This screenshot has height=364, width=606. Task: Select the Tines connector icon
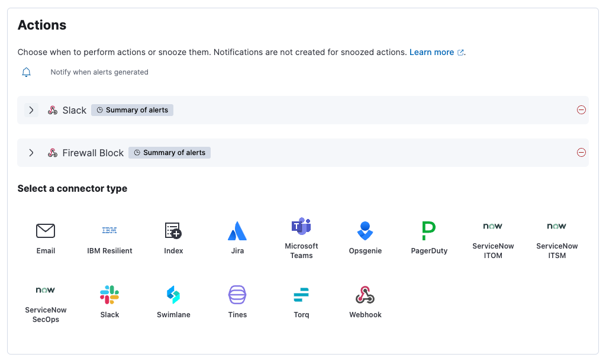click(237, 295)
